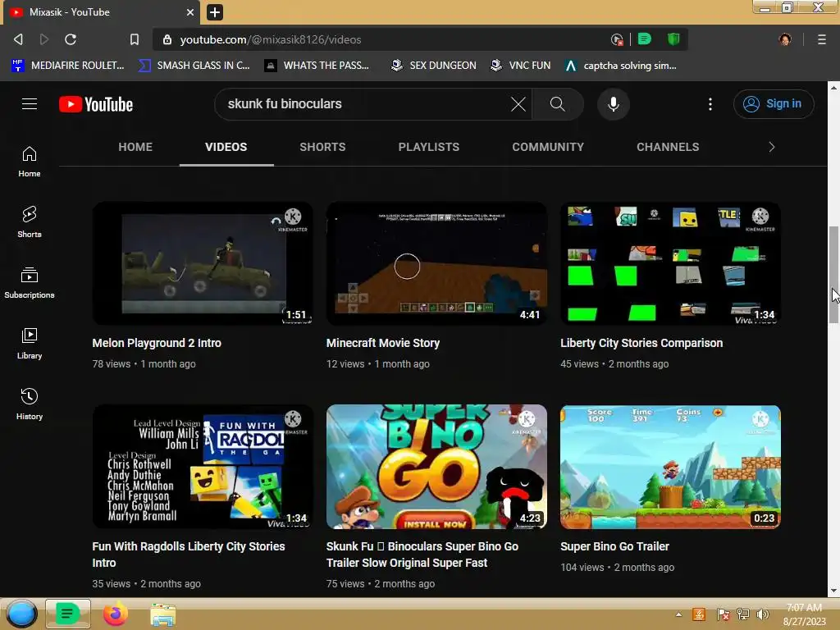Open Minecraft Movie Story title
The image size is (840, 630).
[382, 343]
